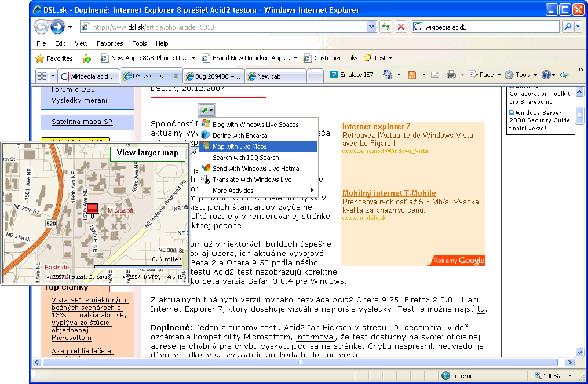Screen dimensions: 588x384
Task: Open Customize Links favorite
Action: point(330,58)
